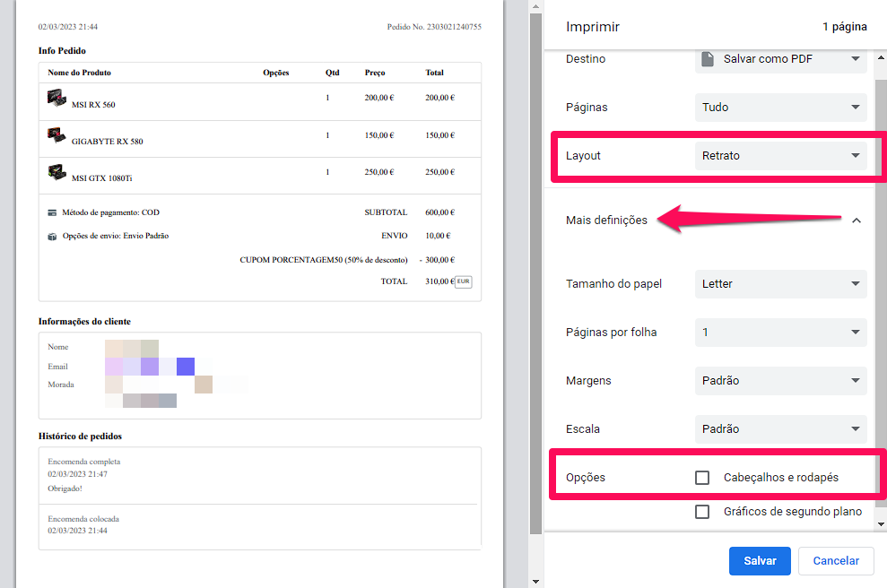The height and width of the screenshot is (588, 887).
Task: Click the preview scrollbar up arrow
Action: click(x=535, y=6)
